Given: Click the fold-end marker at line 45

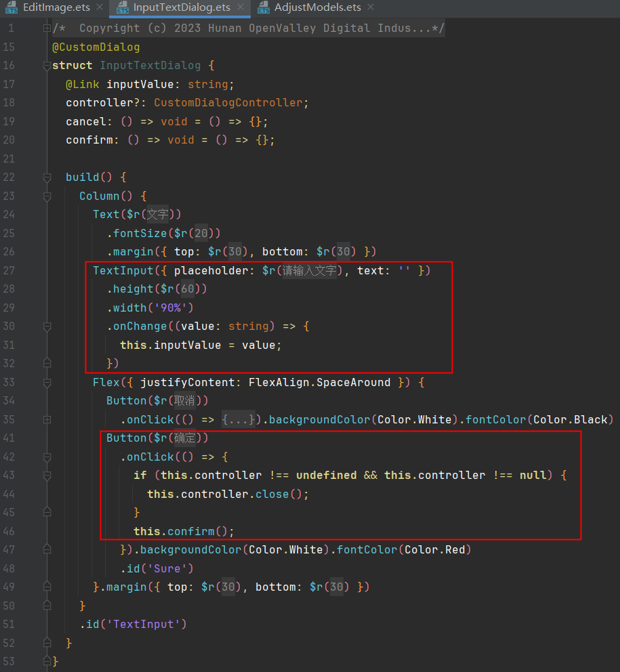Looking at the screenshot, I should pyautogui.click(x=47, y=512).
